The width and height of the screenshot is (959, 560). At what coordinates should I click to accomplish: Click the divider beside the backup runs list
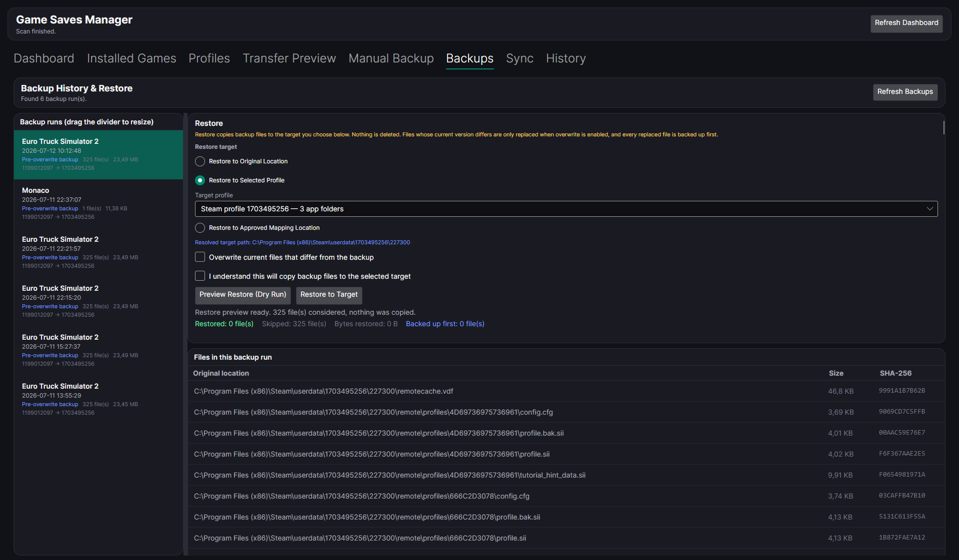(x=185, y=334)
